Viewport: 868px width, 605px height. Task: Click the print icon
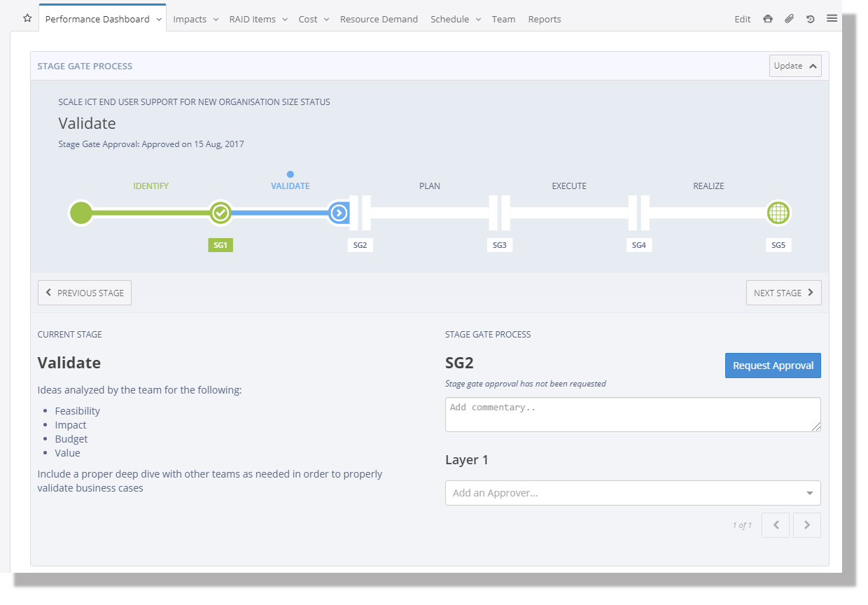click(768, 19)
